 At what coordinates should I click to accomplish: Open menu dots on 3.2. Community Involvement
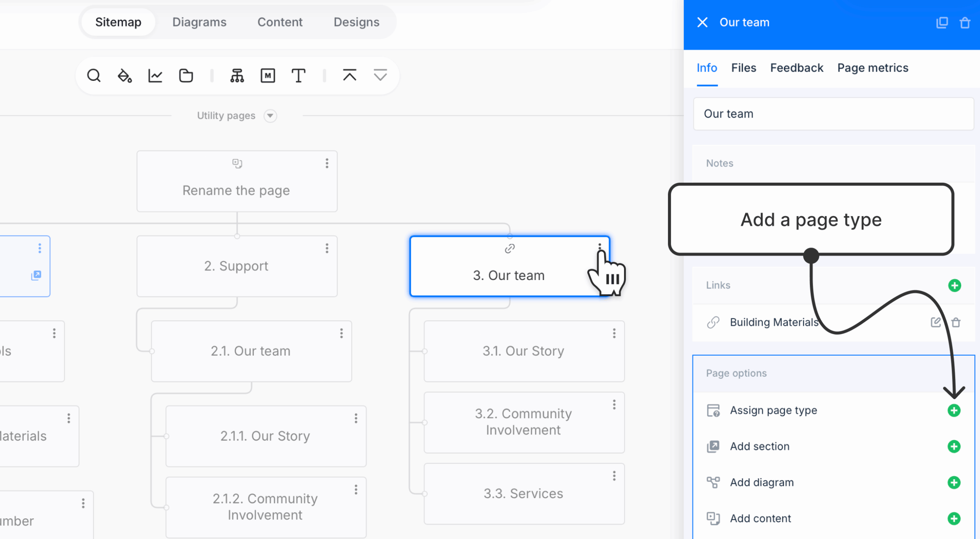click(x=614, y=405)
